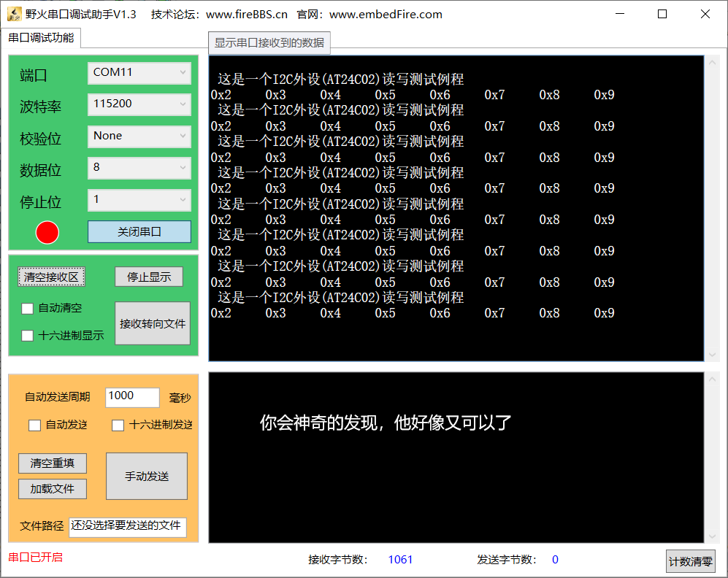Click the send text '你会神奇的发现，他好像又可以了'
The height and width of the screenshot is (578, 728).
[x=386, y=423]
